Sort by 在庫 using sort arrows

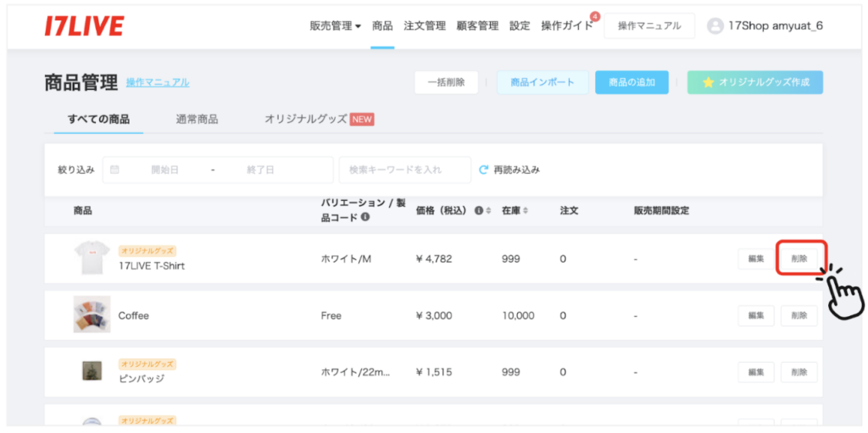pos(526,211)
